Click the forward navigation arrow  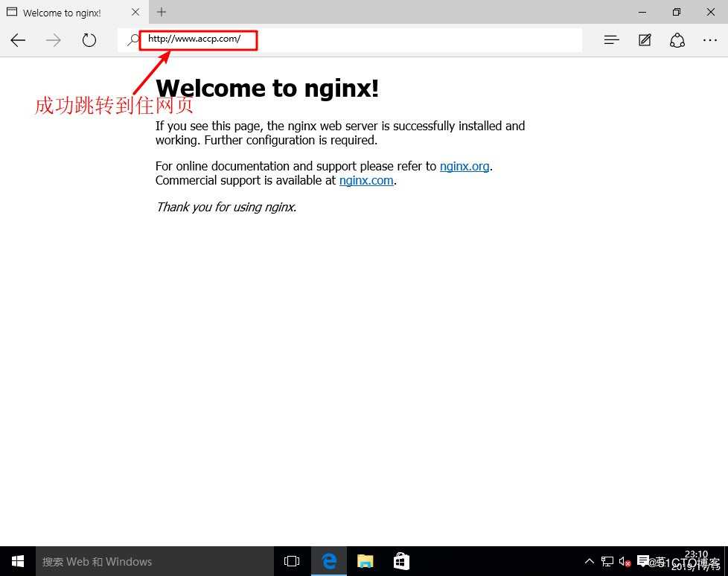point(54,40)
